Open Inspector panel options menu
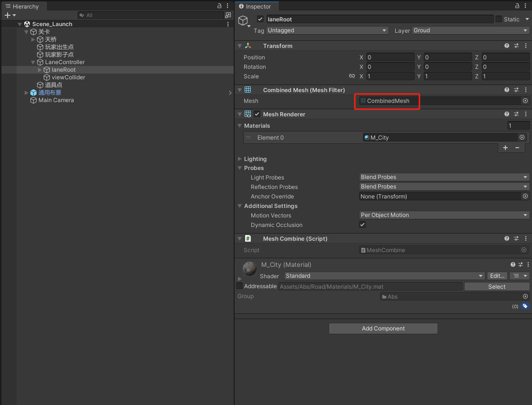Viewport: 532px width, 405px height. pos(525,6)
